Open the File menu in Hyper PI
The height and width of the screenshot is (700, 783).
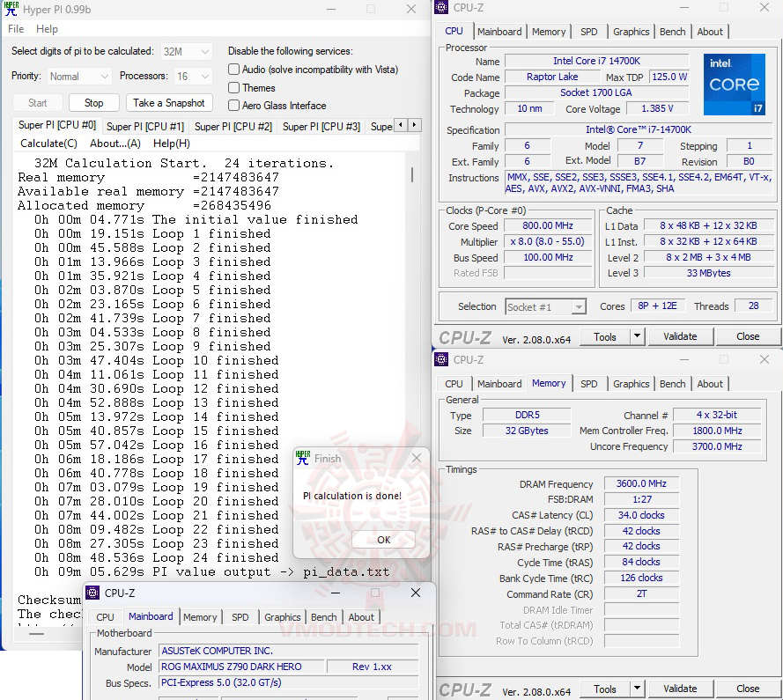point(15,29)
